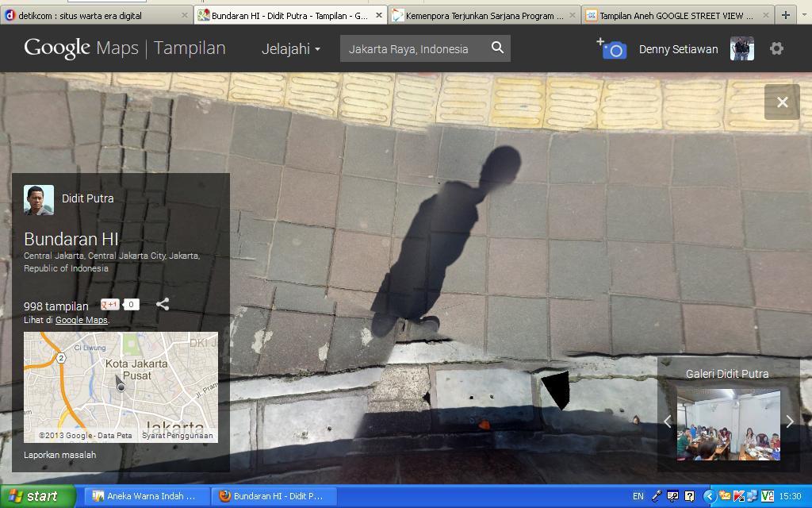Screen dimensions: 812x508
Task: Click the network connections tray icon
Action: pos(751,495)
